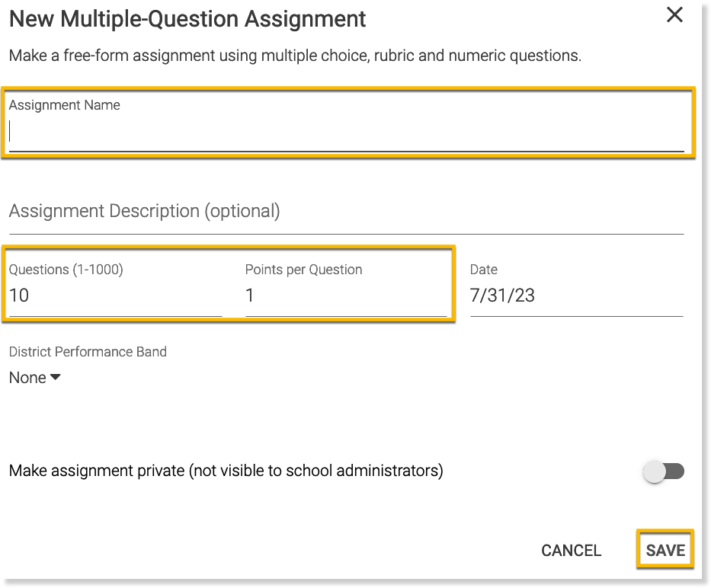Select the Questions field showing 10
Viewport: 711px width, 588px height.
(114, 296)
